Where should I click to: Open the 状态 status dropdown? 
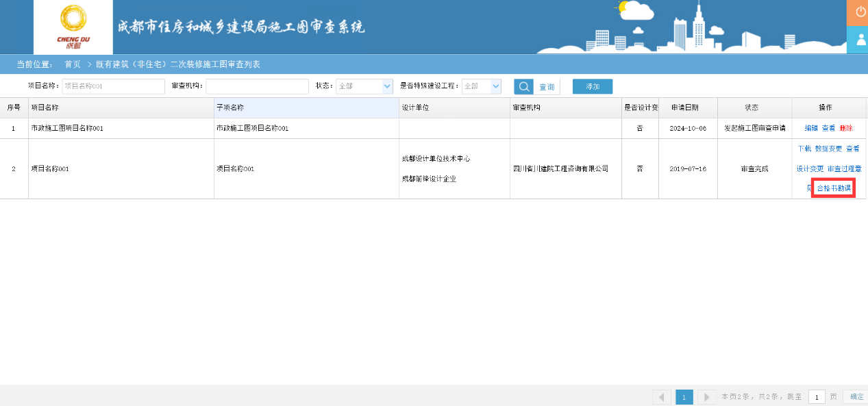pos(364,86)
